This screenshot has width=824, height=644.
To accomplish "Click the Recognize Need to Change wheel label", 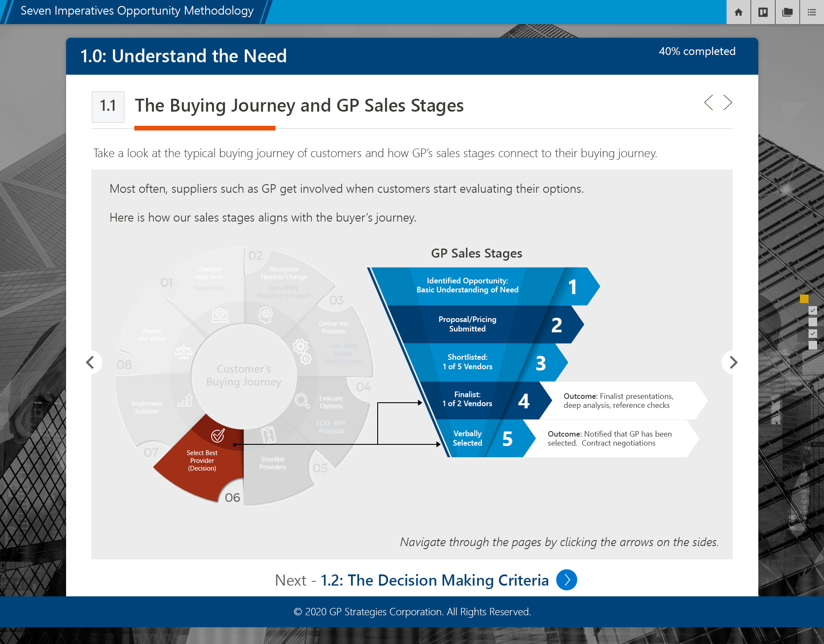I will [x=284, y=273].
